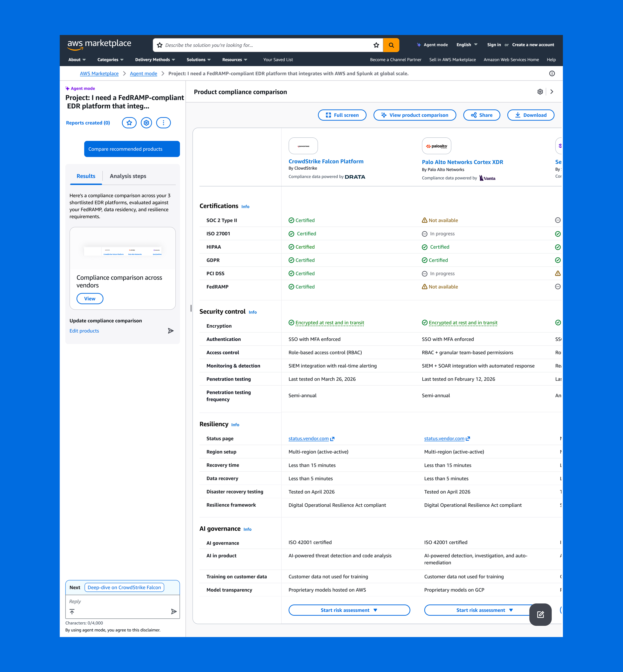Click Palo Alto encryption details link
Viewport: 623px width, 672px height.
coord(463,322)
